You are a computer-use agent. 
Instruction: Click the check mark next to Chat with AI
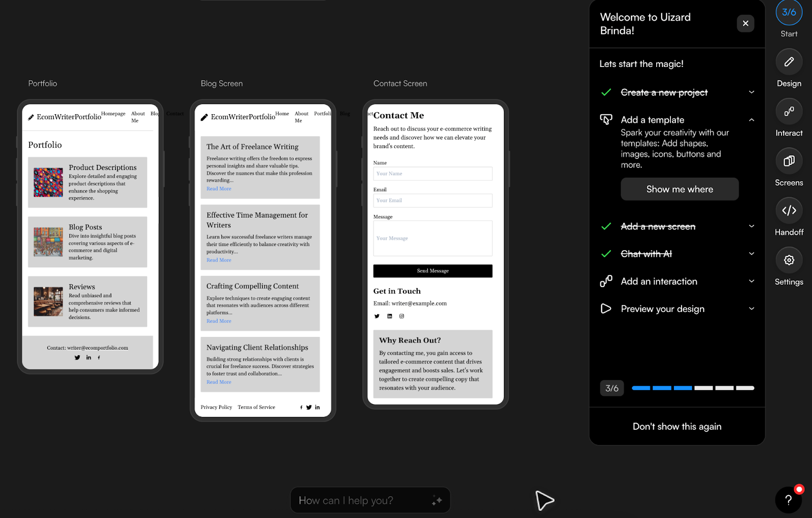coord(606,254)
